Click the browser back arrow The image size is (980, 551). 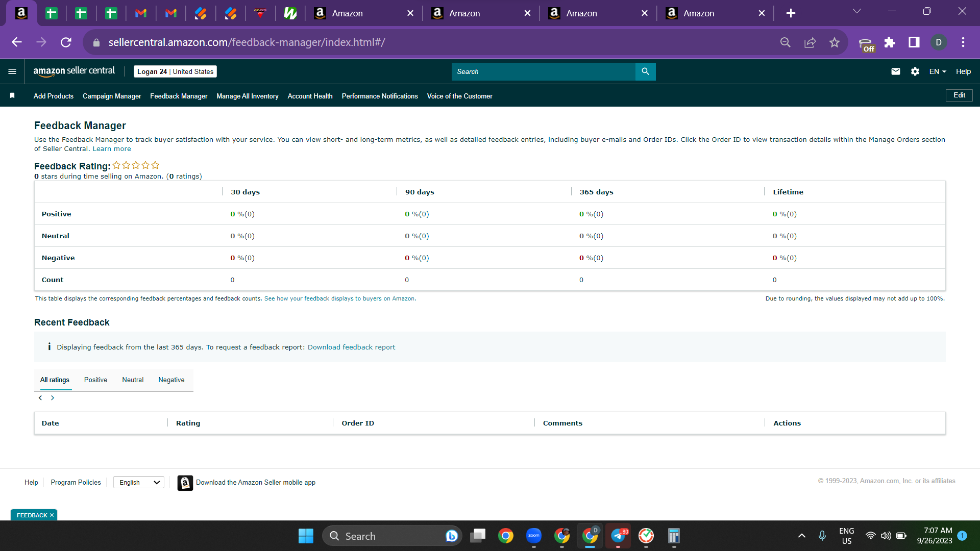17,42
